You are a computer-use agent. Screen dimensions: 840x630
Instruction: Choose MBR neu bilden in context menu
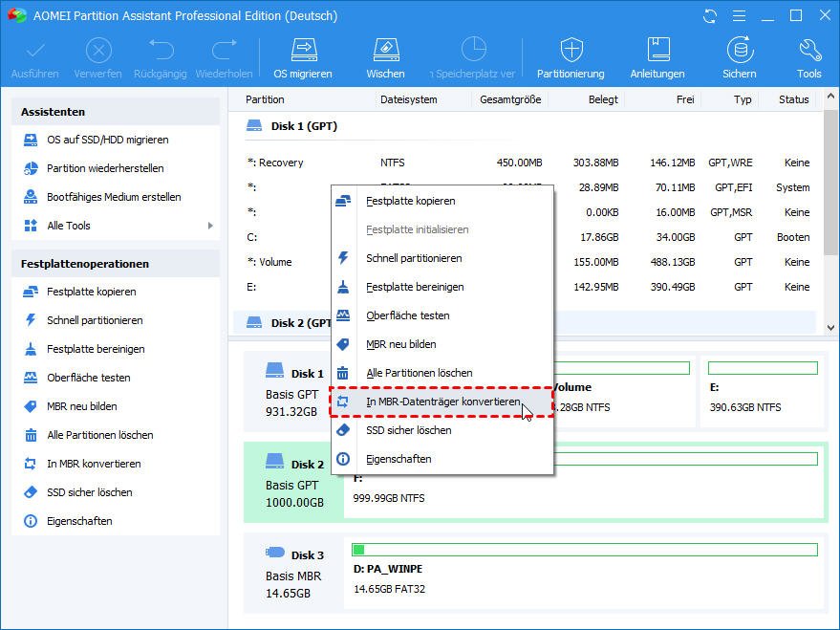pyautogui.click(x=442, y=344)
